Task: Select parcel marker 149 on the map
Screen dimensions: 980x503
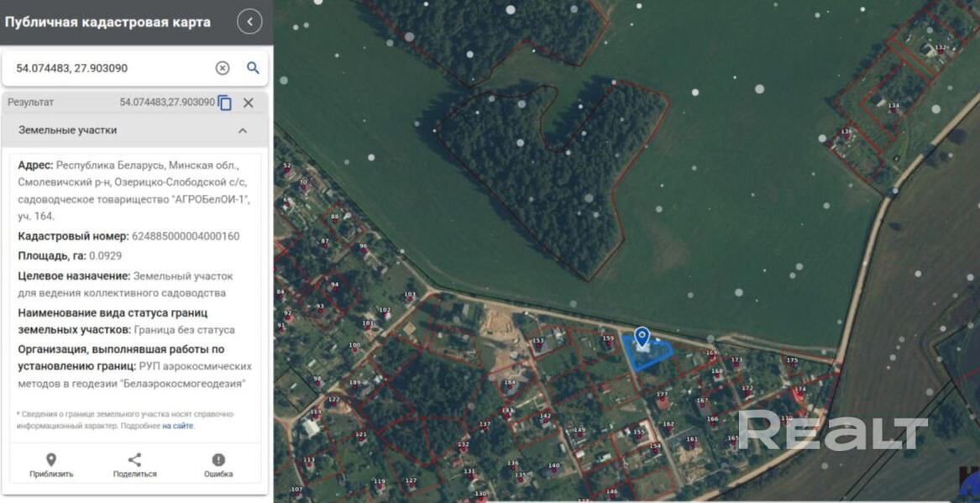Action: 579,431
